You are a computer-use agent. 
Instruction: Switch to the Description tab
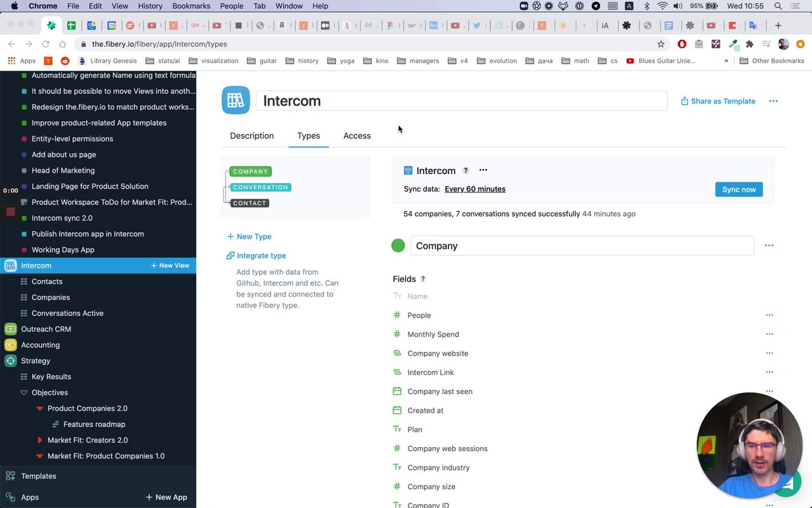(252, 136)
